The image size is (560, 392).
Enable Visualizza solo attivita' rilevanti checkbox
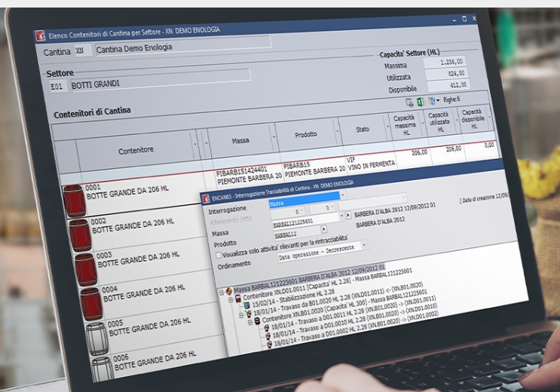point(219,255)
